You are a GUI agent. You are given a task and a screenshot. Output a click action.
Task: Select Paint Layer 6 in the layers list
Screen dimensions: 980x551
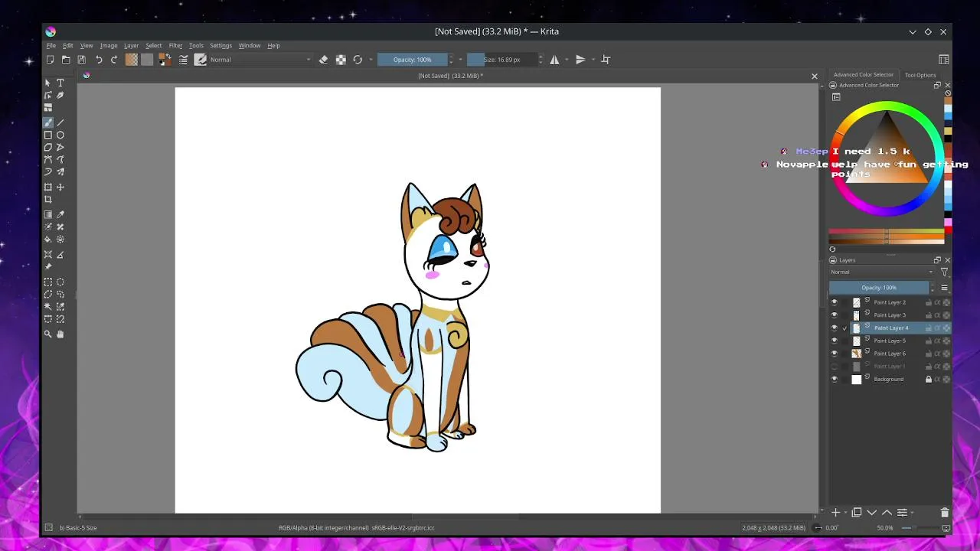coord(890,354)
